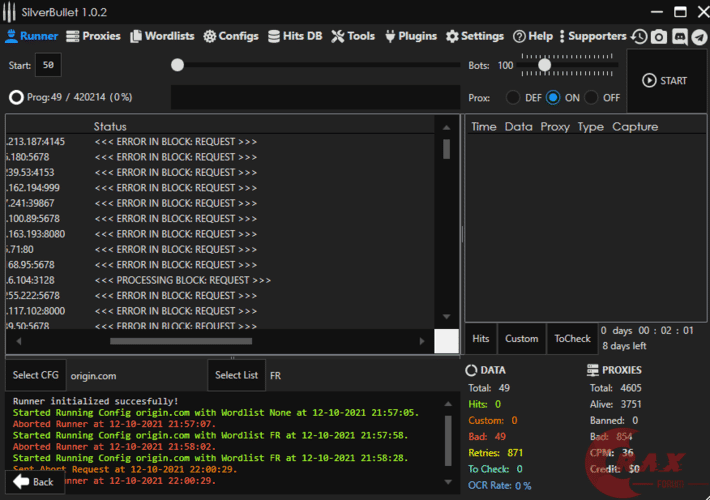The width and height of the screenshot is (710, 500).
Task: Select the ON proxy mode radio button
Action: pos(553,98)
